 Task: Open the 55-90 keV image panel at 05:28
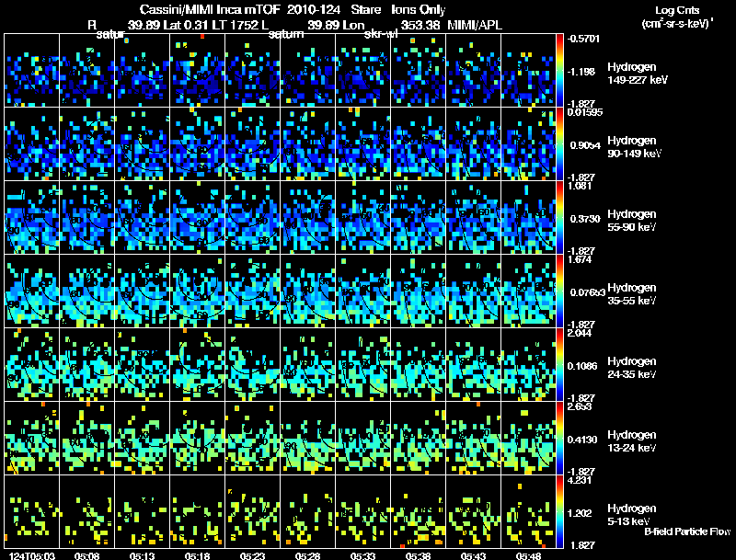point(307,217)
